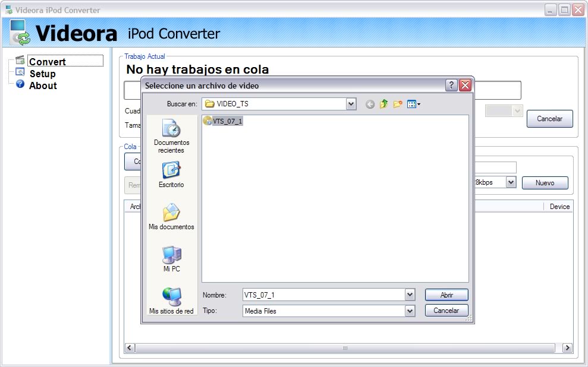Screen dimensions: 588x367
Task: Click the Videora title bar app icon
Action: pyautogui.click(x=9, y=10)
